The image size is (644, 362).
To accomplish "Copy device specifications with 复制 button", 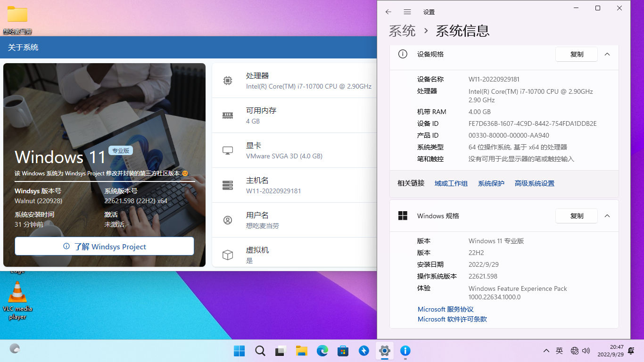I will (577, 54).
